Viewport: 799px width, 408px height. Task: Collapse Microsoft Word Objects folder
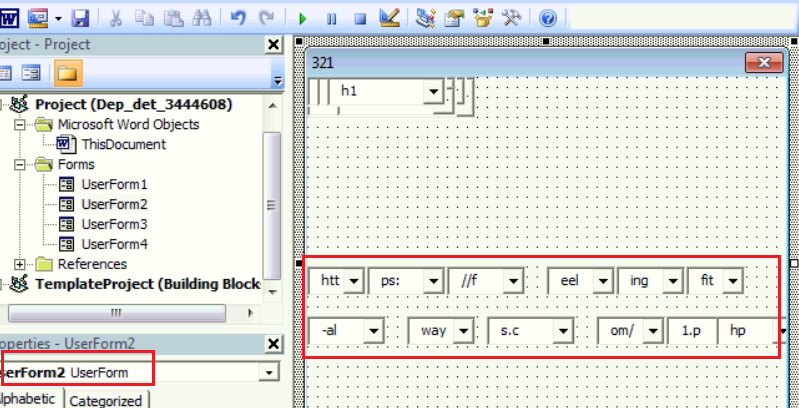tap(19, 125)
